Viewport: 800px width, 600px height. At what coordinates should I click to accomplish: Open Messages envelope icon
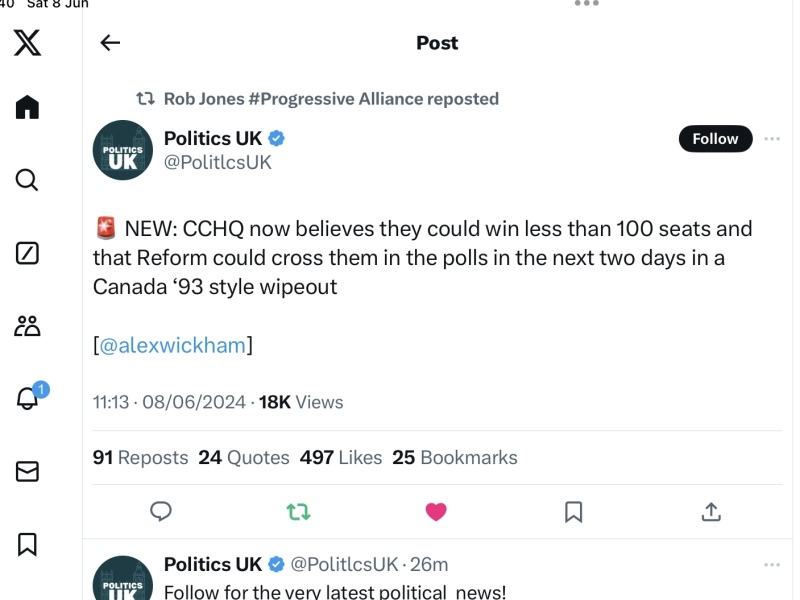(28, 471)
